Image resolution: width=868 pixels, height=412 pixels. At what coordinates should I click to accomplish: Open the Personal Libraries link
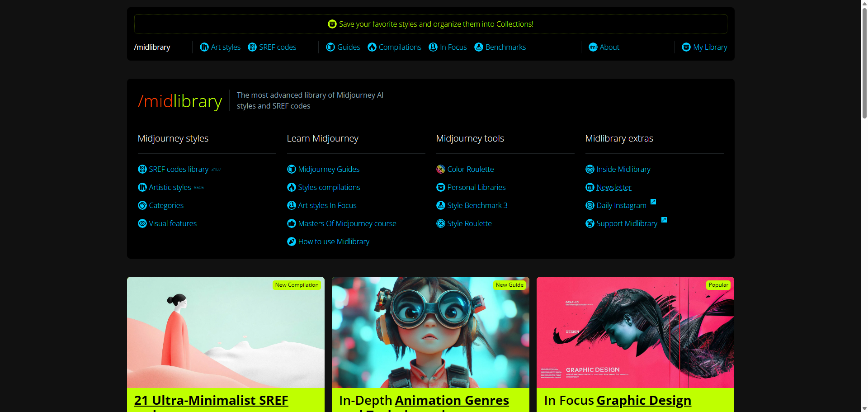click(471, 187)
